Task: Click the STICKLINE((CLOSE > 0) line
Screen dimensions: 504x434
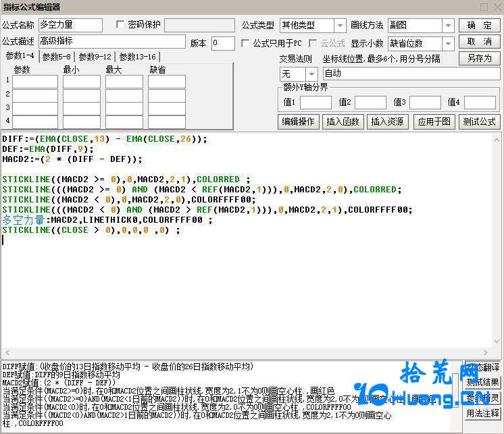Action: [91, 230]
